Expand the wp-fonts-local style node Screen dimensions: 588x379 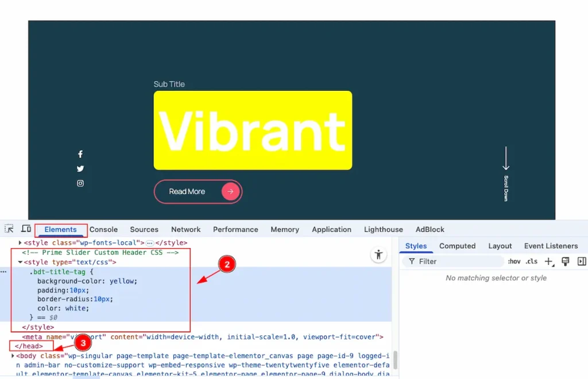20,243
